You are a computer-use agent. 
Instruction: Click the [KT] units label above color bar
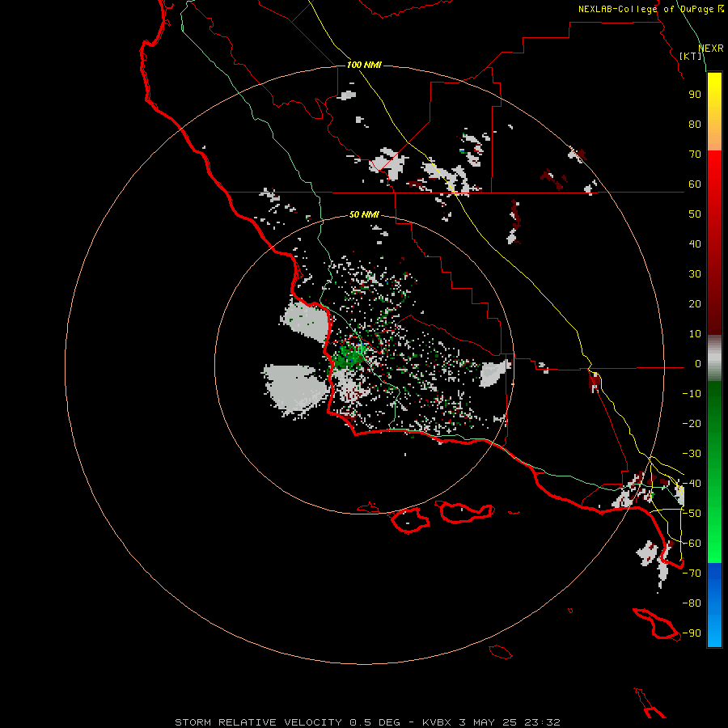pyautogui.click(x=691, y=56)
